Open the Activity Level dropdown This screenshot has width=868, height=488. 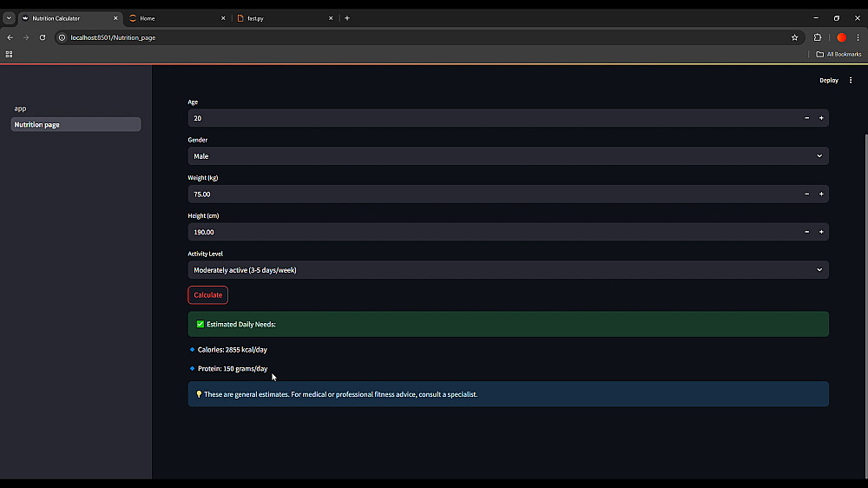(x=508, y=270)
